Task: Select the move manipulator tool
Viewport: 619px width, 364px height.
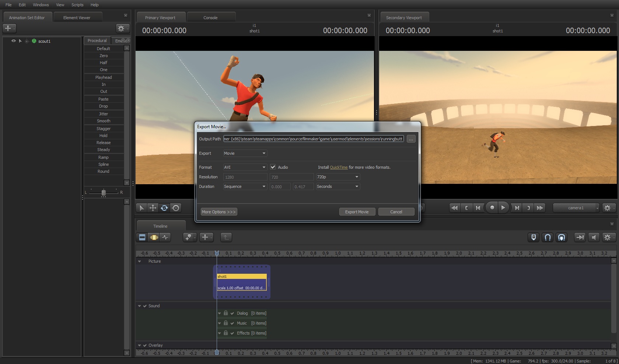Action: tap(153, 208)
